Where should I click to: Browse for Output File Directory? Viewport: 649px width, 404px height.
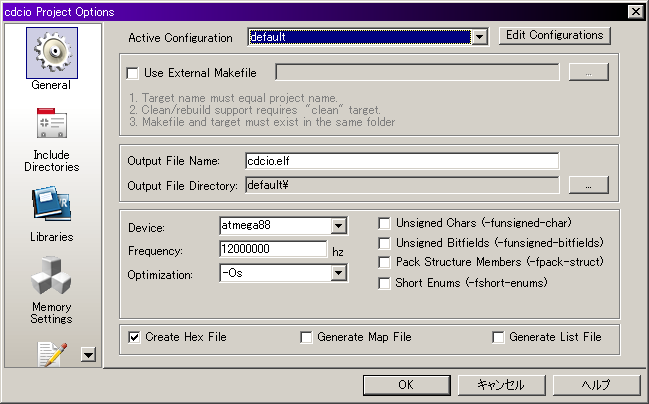point(589,185)
